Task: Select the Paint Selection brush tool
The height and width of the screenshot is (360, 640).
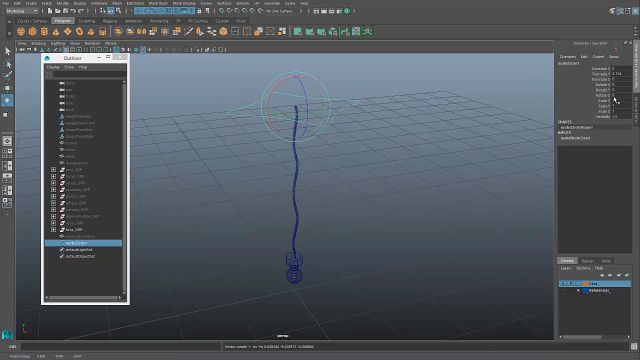Action: click(x=7, y=76)
